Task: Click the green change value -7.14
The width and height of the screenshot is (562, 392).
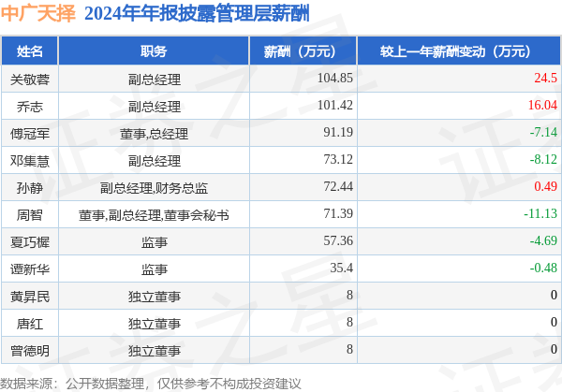Action: click(543, 132)
